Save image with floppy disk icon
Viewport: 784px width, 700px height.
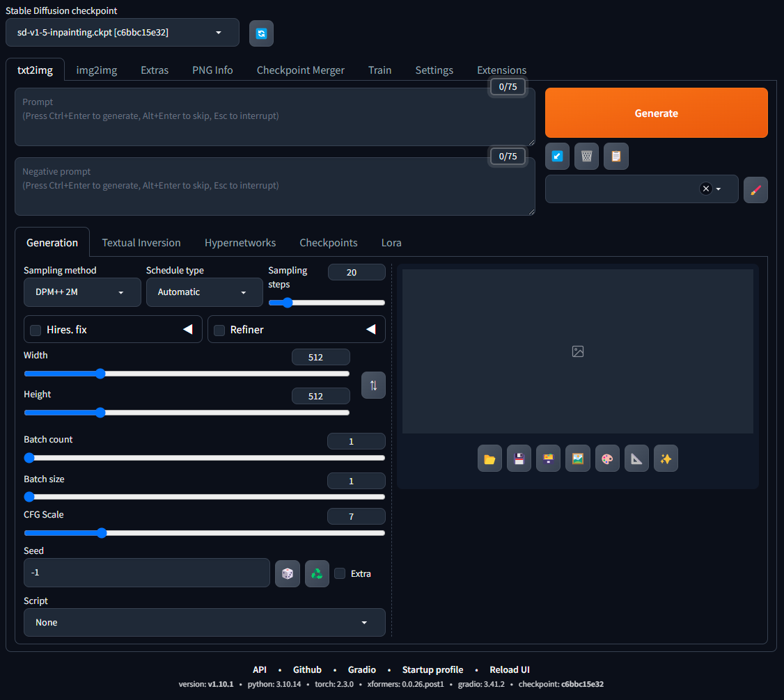[519, 459]
